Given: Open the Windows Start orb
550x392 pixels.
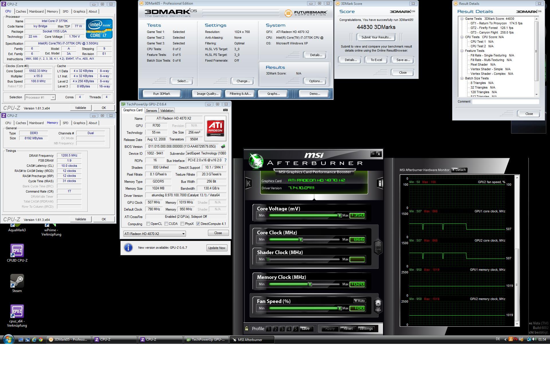Looking at the screenshot, I should [x=8, y=340].
